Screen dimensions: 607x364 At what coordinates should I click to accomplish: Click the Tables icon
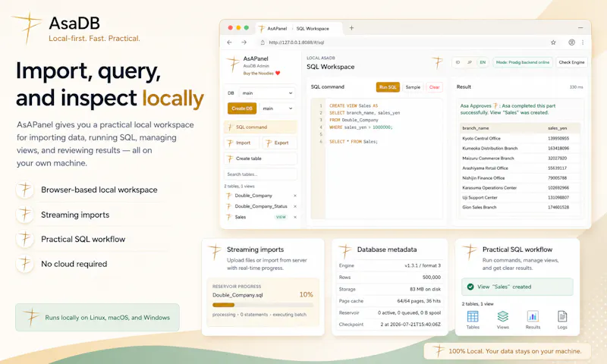tap(473, 316)
